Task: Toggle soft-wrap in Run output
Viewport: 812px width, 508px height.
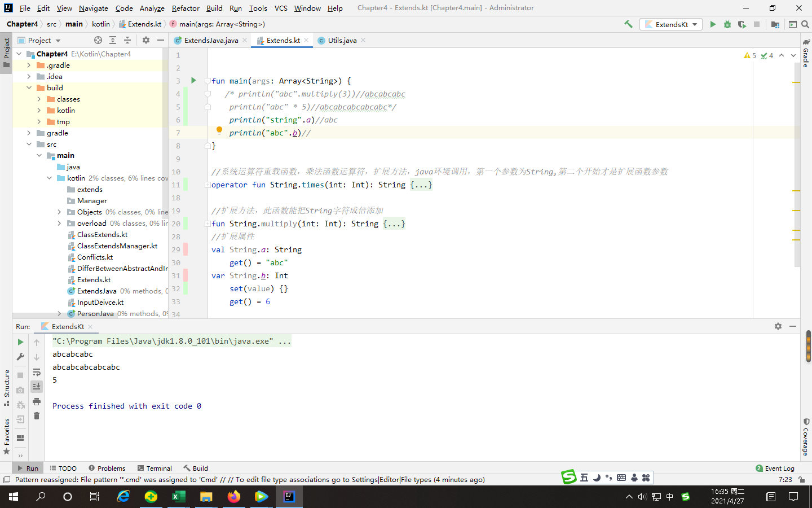Action: [x=37, y=372]
